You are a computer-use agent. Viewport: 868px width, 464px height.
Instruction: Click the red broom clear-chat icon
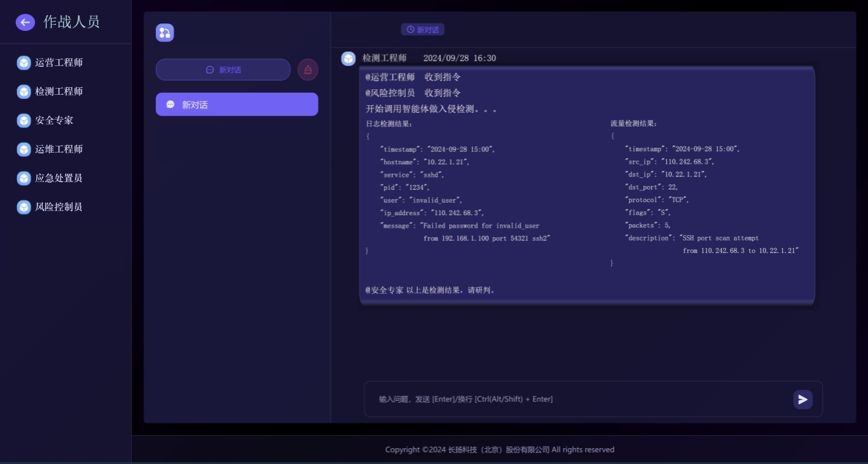tap(307, 69)
